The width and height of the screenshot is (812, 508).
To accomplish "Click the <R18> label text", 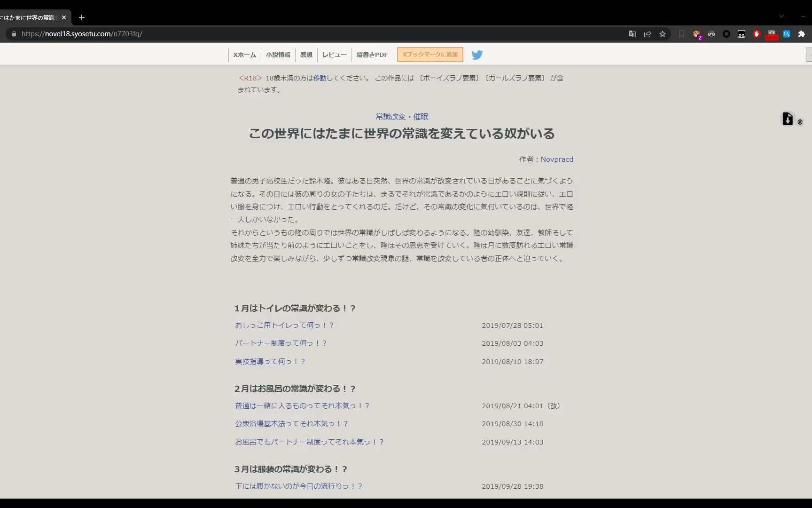I will point(250,78).
